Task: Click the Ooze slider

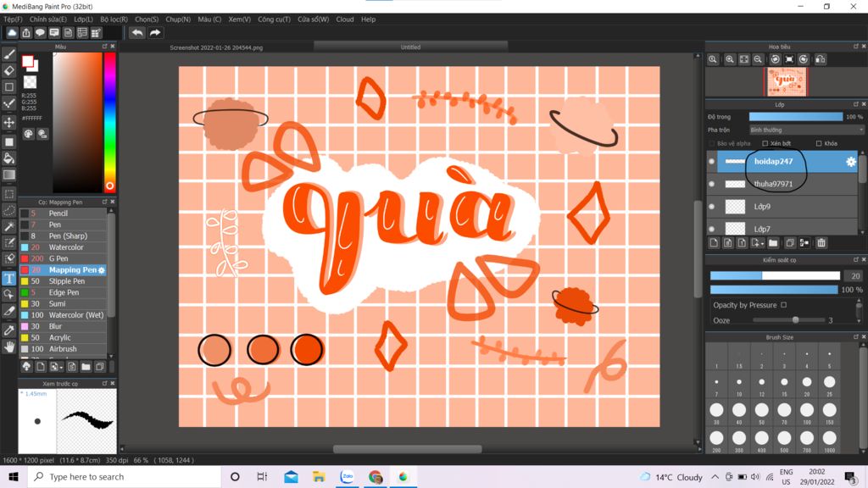Action: point(788,319)
